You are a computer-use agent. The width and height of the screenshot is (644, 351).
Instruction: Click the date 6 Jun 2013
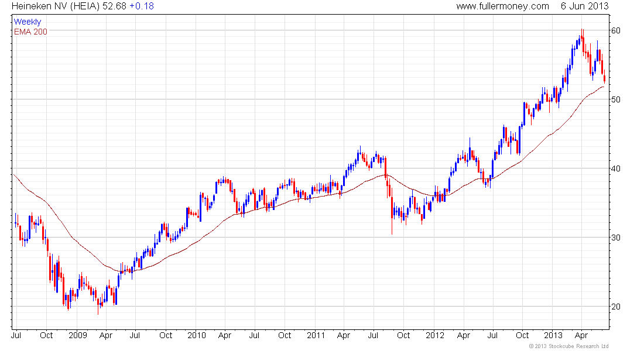pyautogui.click(x=584, y=6)
